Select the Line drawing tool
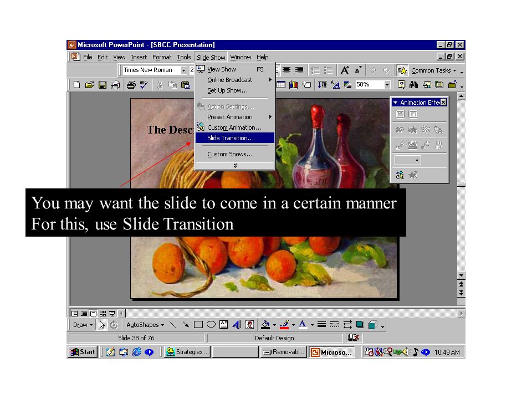532x399 pixels. [173, 325]
